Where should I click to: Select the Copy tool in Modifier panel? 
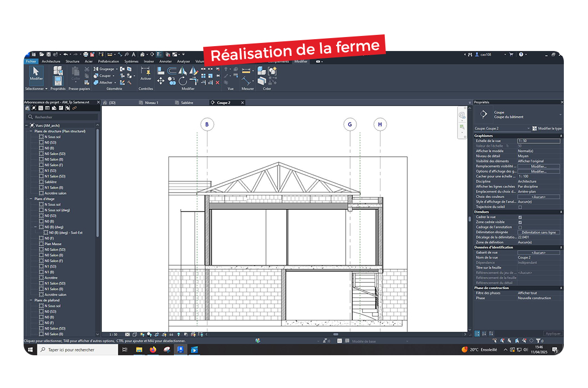coord(172,80)
